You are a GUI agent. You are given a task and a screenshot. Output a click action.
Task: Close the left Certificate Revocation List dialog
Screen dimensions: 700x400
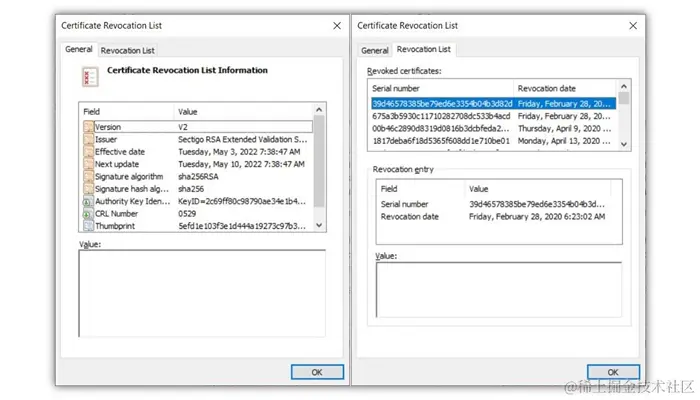coord(337,26)
